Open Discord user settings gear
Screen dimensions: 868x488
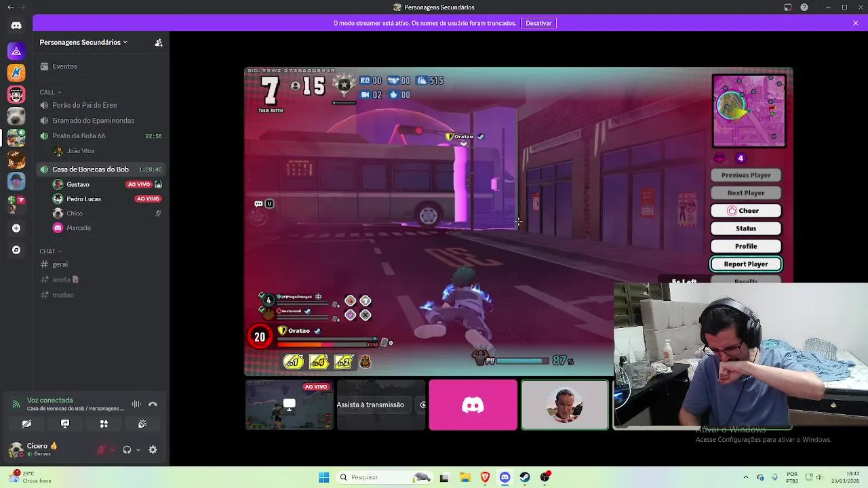point(153,449)
